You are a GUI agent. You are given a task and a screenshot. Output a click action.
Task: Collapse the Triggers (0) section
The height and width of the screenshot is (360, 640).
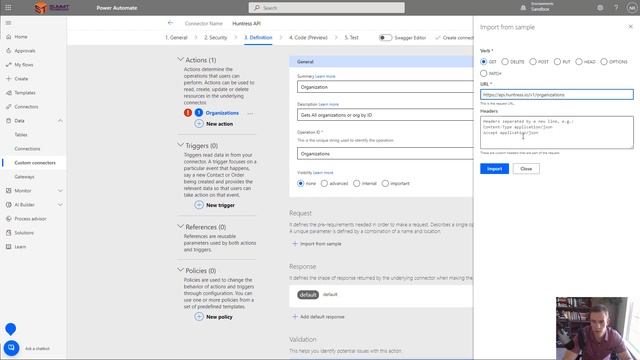click(180, 145)
